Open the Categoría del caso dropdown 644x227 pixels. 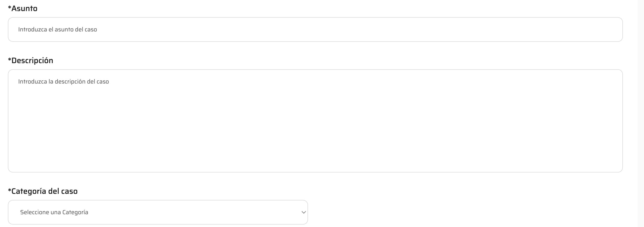coord(157,212)
